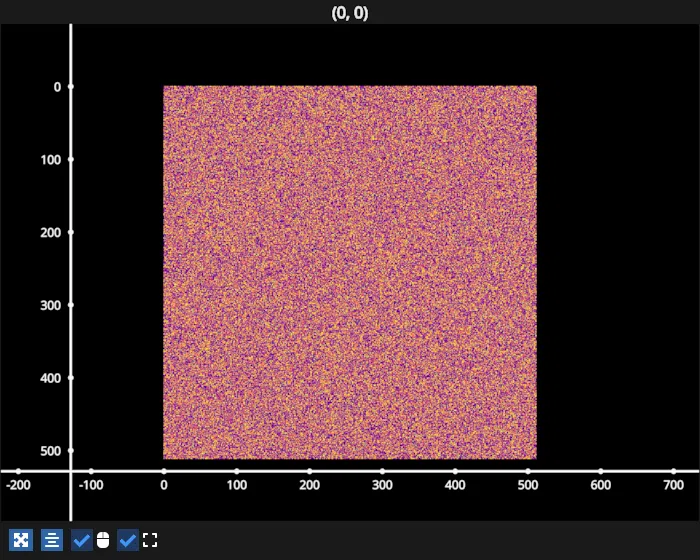Toggle the checkbox beside the mouse icon
This screenshot has height=560, width=700.
click(x=82, y=540)
